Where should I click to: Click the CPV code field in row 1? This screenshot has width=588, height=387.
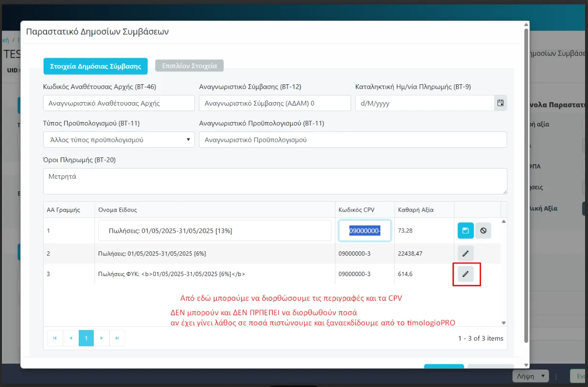(x=364, y=231)
